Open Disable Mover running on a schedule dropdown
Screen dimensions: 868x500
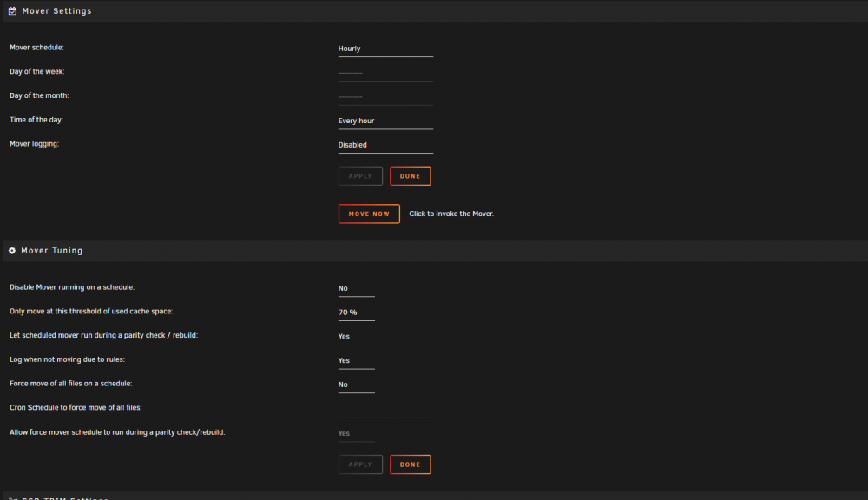[356, 288]
